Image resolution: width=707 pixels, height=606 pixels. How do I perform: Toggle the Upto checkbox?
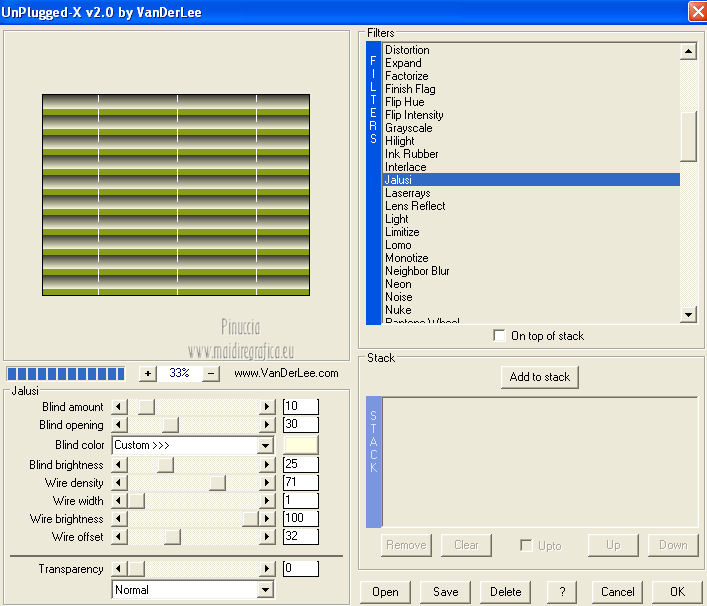coord(526,546)
